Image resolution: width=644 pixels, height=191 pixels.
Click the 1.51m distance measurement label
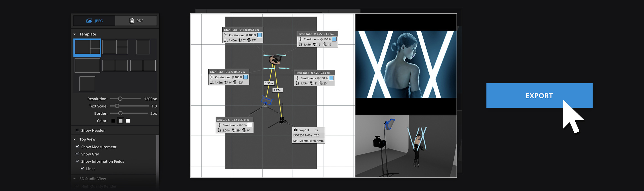(269, 83)
